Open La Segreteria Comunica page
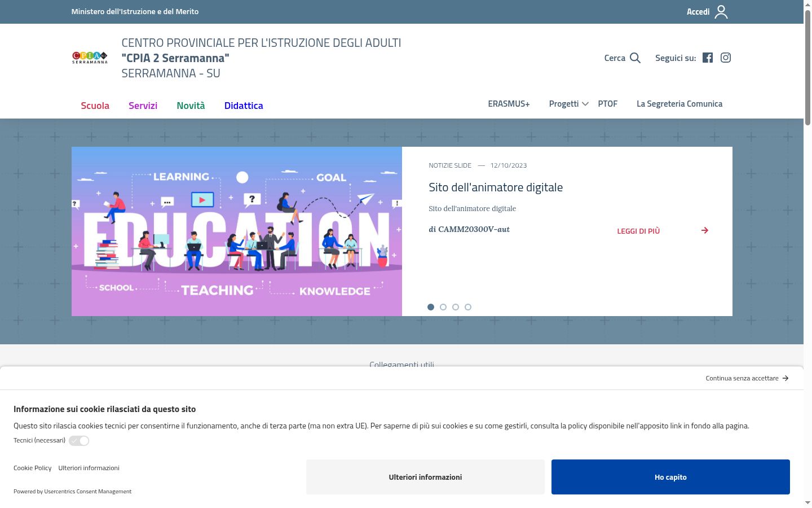 coord(679,104)
